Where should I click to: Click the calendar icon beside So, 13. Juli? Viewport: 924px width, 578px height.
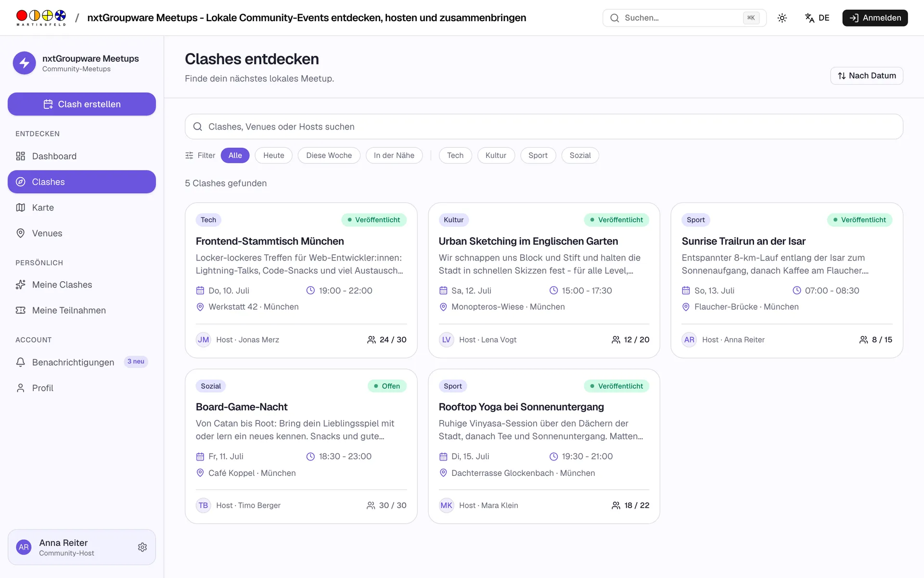tap(686, 290)
